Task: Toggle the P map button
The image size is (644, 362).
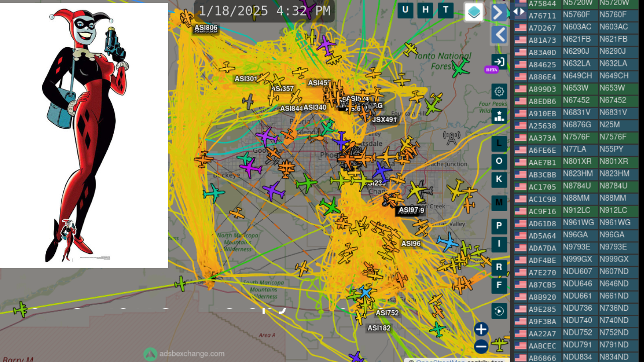Action: [x=499, y=226]
